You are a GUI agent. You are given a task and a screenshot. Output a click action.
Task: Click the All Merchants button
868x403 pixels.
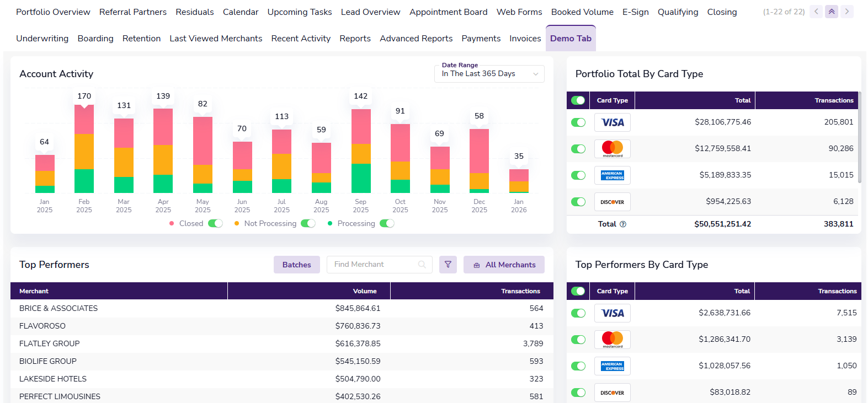[504, 265]
